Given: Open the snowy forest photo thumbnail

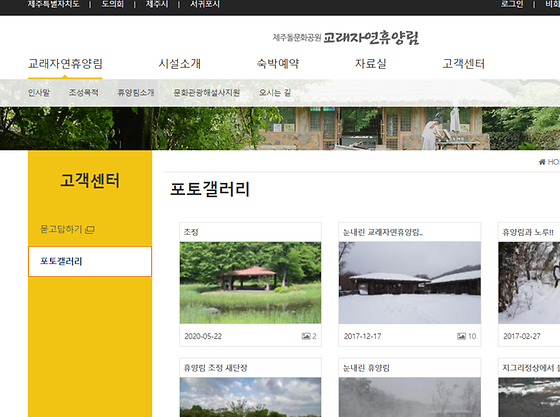Looking at the screenshot, I should point(529,283).
